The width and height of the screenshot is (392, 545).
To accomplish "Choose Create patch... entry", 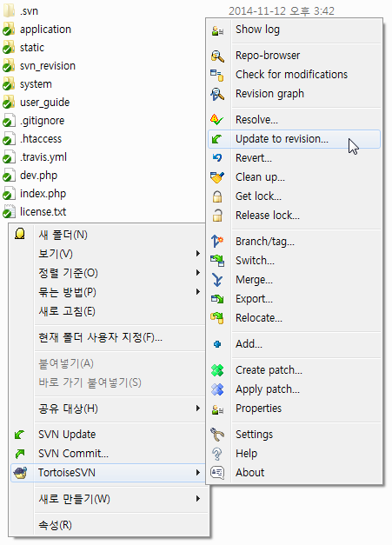I will coord(295,370).
